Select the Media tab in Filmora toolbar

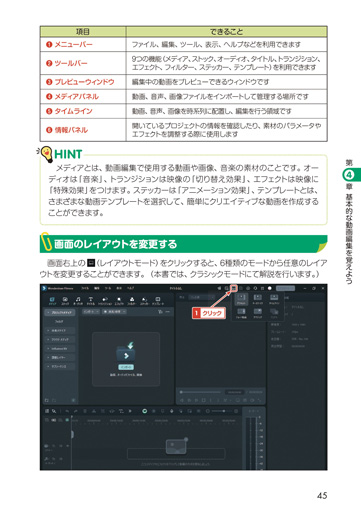pyautogui.click(x=52, y=301)
